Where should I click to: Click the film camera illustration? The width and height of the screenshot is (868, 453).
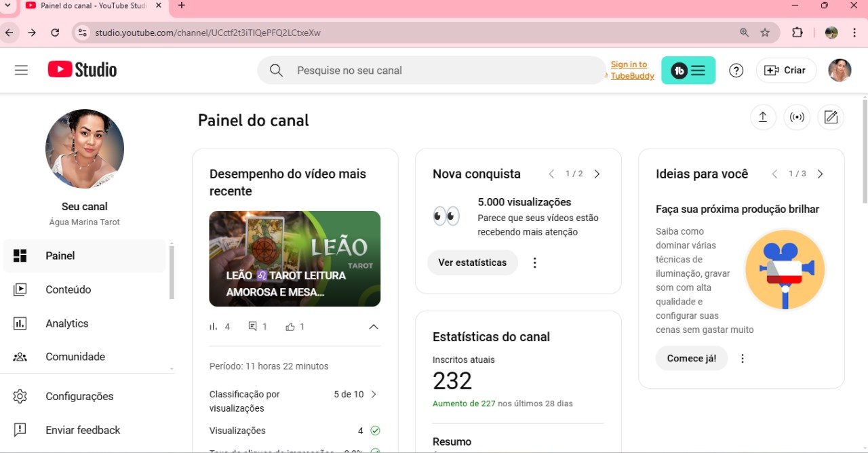785,270
